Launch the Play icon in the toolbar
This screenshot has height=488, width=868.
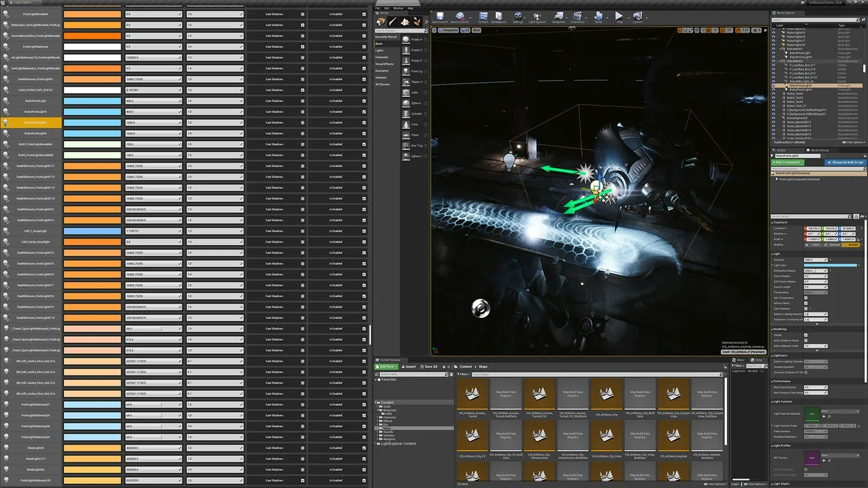click(619, 17)
